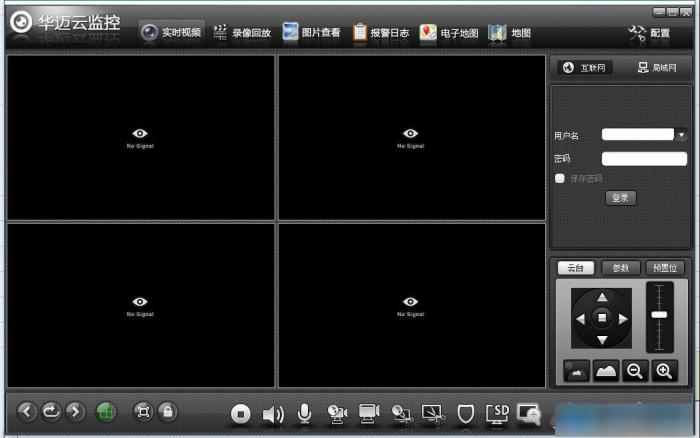Viewport: 700px width, 438px height.
Task: Select the top-left video window
Action: [x=141, y=138]
